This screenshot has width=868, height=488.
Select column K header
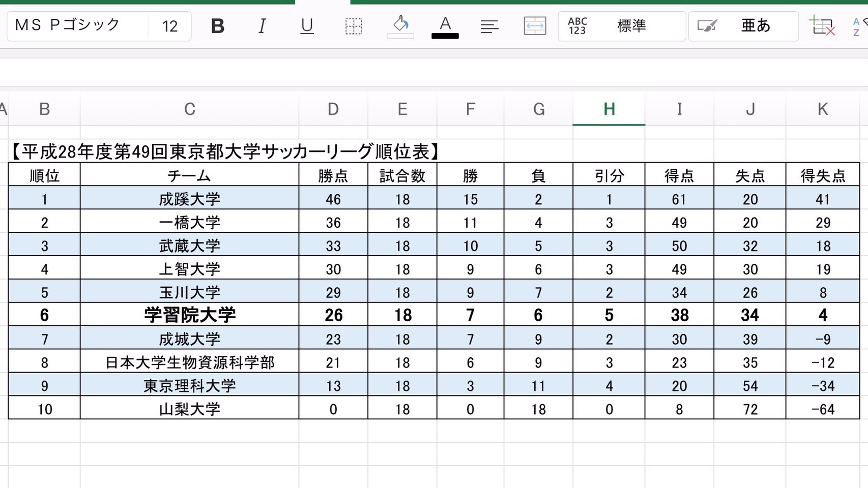point(823,109)
